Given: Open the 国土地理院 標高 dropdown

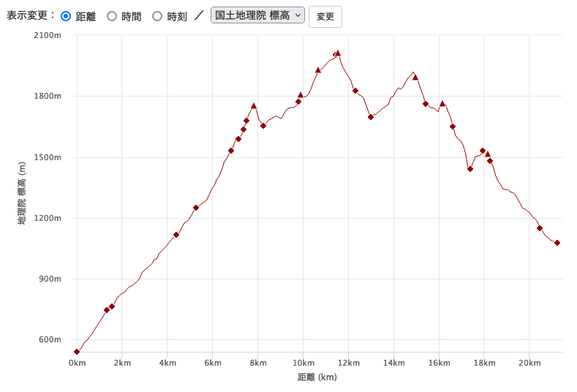Looking at the screenshot, I should pos(257,15).
